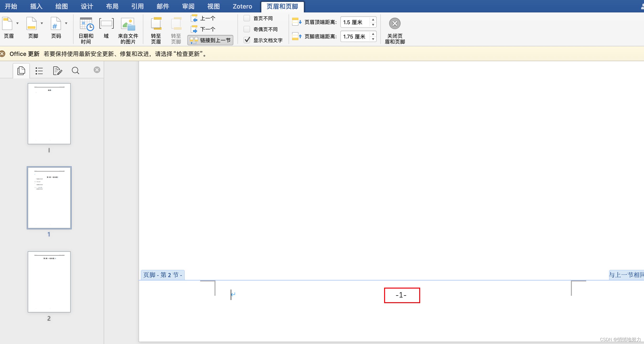Image resolution: width=644 pixels, height=344 pixels.
Task: Toggle Different Odd & Even Pages checkbox
Action: click(x=247, y=29)
